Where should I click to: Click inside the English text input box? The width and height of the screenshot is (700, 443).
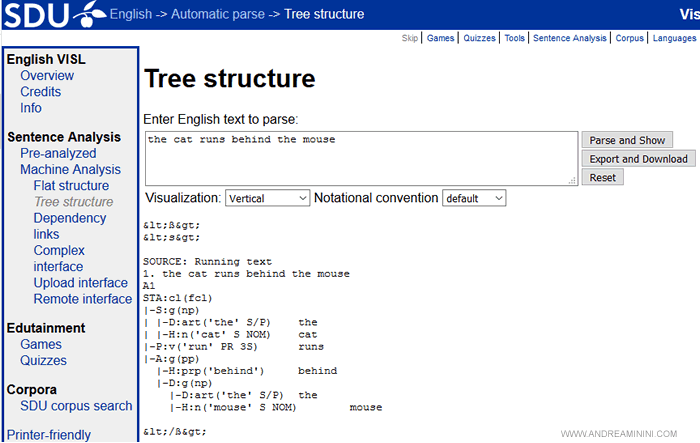coord(360,157)
